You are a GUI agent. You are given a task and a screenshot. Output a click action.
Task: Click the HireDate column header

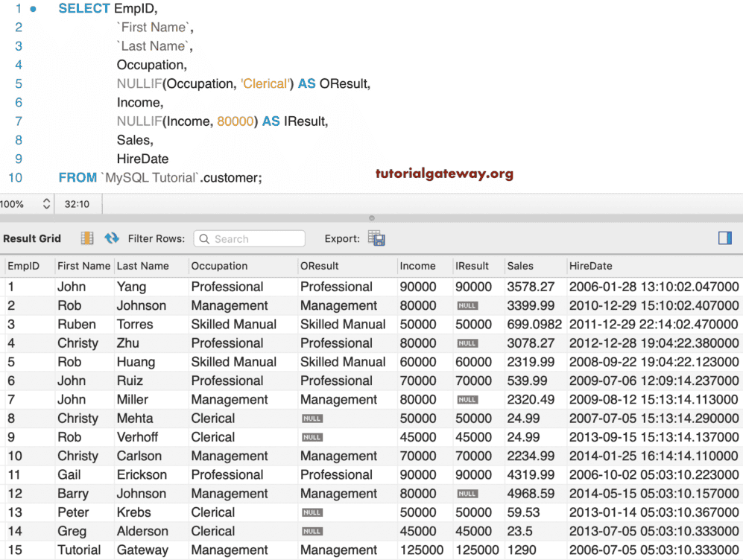(x=590, y=266)
